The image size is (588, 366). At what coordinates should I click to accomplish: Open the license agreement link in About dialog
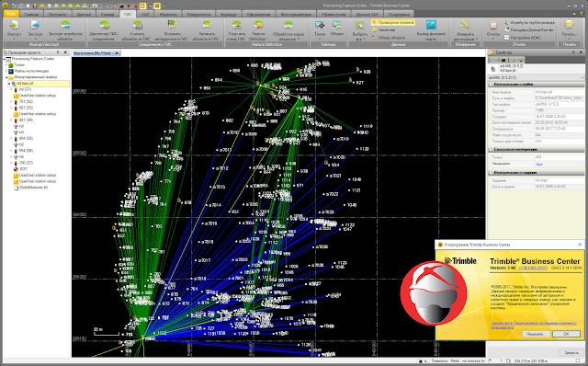533,326
